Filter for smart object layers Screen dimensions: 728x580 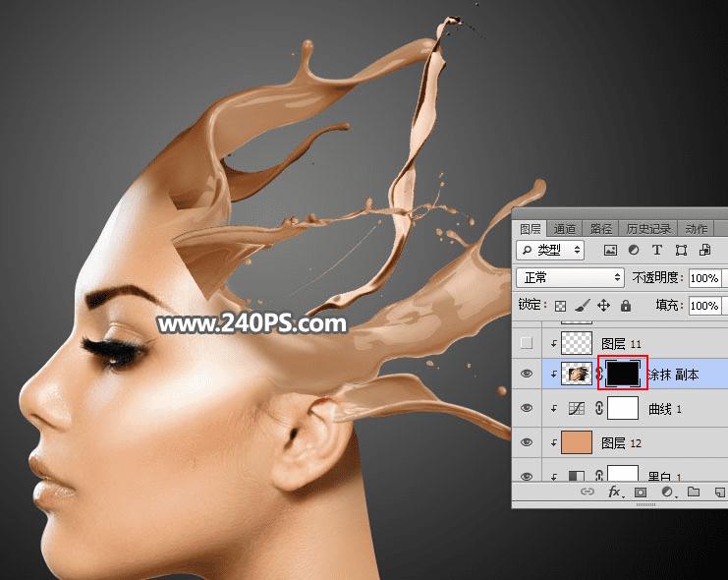pos(704,250)
